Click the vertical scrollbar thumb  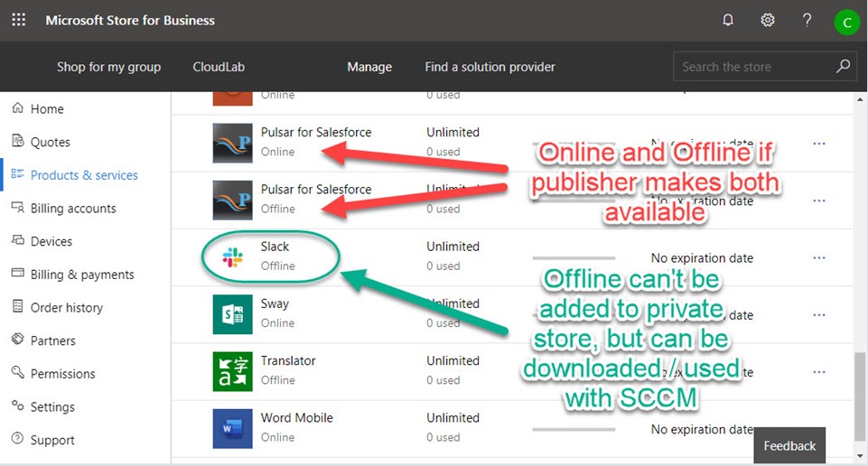click(861, 394)
